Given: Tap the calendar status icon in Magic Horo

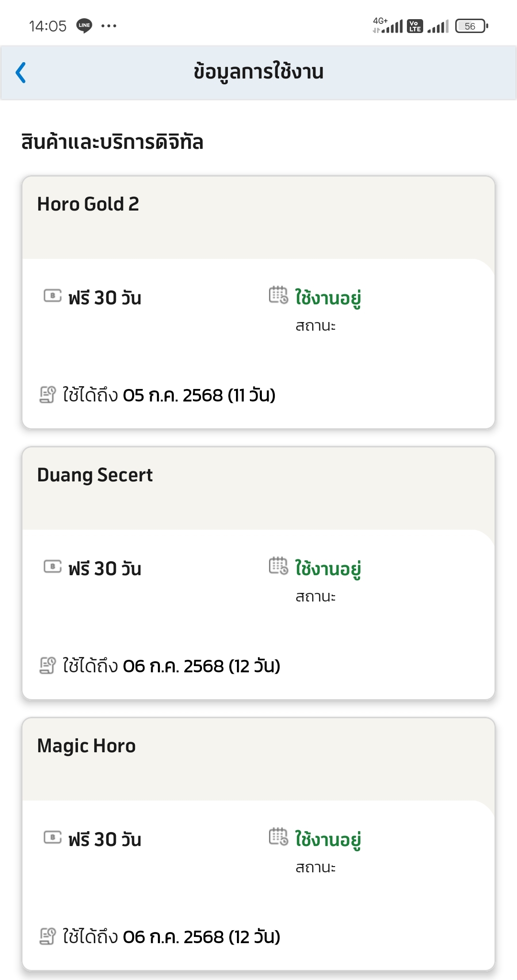Looking at the screenshot, I should pyautogui.click(x=279, y=836).
